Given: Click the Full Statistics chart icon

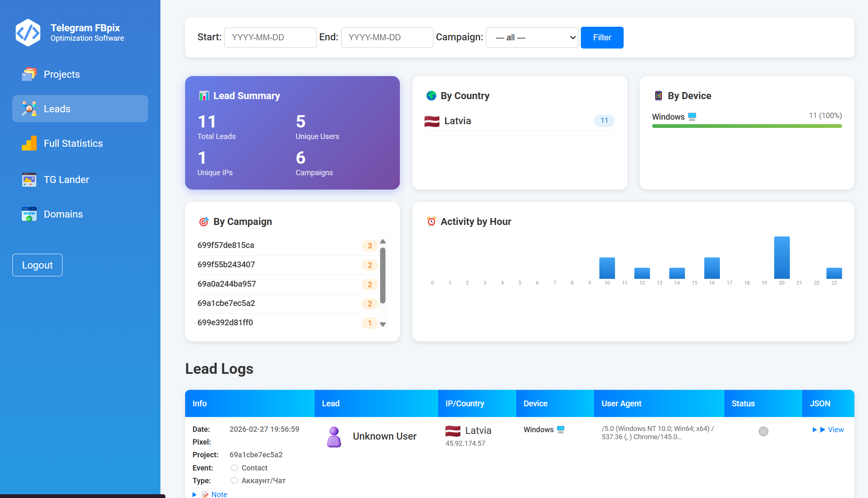Looking at the screenshot, I should tap(29, 143).
